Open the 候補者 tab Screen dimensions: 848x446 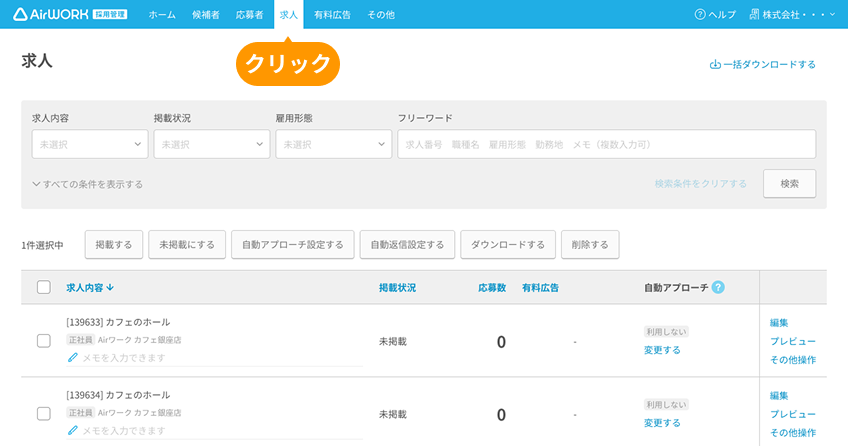[206, 15]
